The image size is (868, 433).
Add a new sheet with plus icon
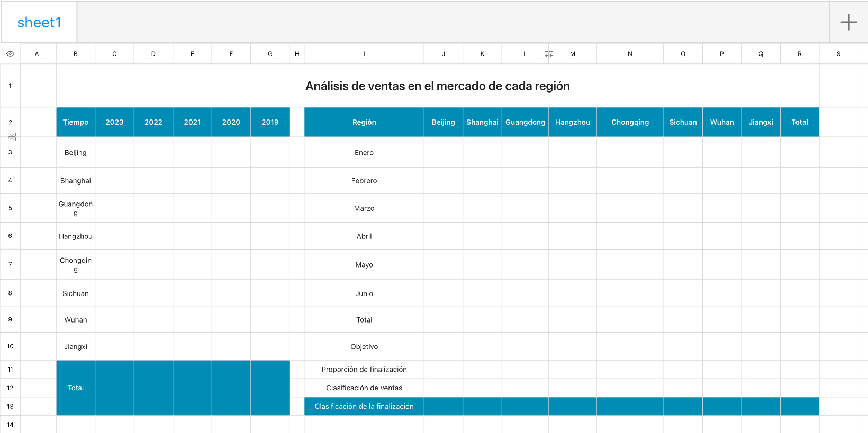[848, 22]
